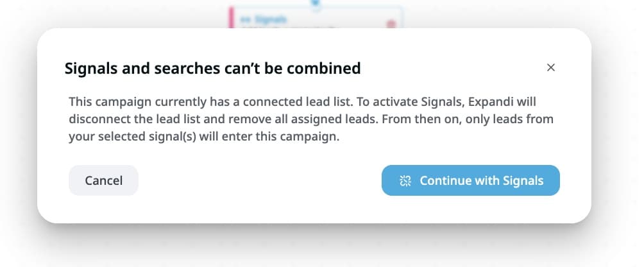This screenshot has width=644, height=267.
Task: Confirm with Continue with Signals
Action: tap(470, 180)
